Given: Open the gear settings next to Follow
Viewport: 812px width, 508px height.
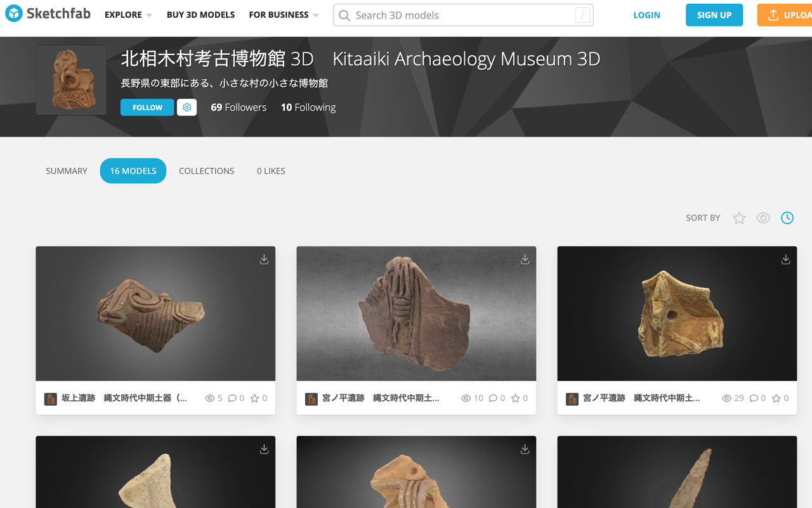Looking at the screenshot, I should pyautogui.click(x=187, y=107).
